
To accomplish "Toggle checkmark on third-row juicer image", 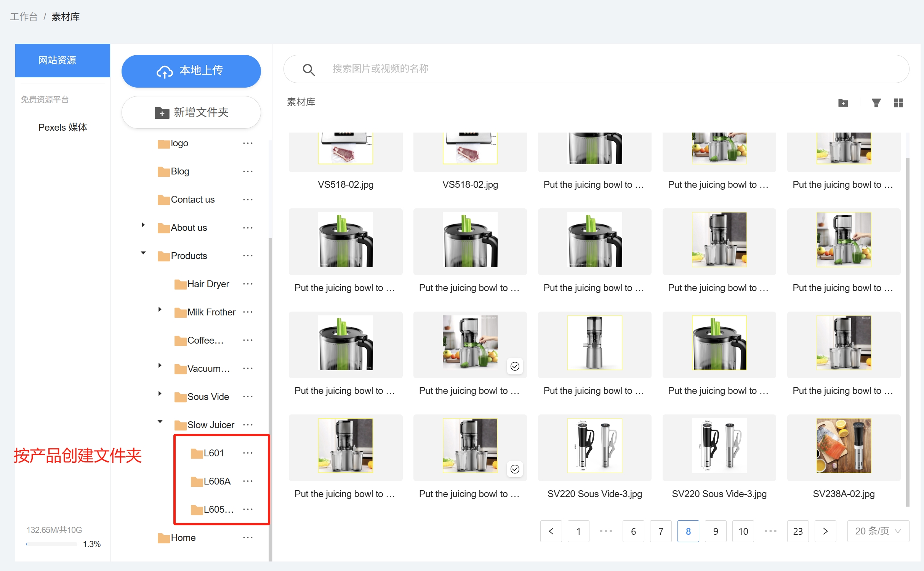I will 515,366.
